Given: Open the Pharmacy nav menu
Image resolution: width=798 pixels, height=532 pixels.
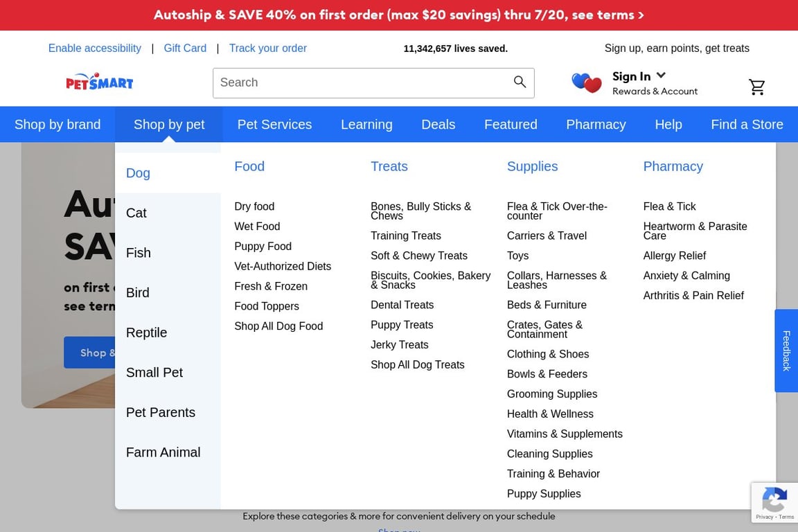Looking at the screenshot, I should pos(596,124).
